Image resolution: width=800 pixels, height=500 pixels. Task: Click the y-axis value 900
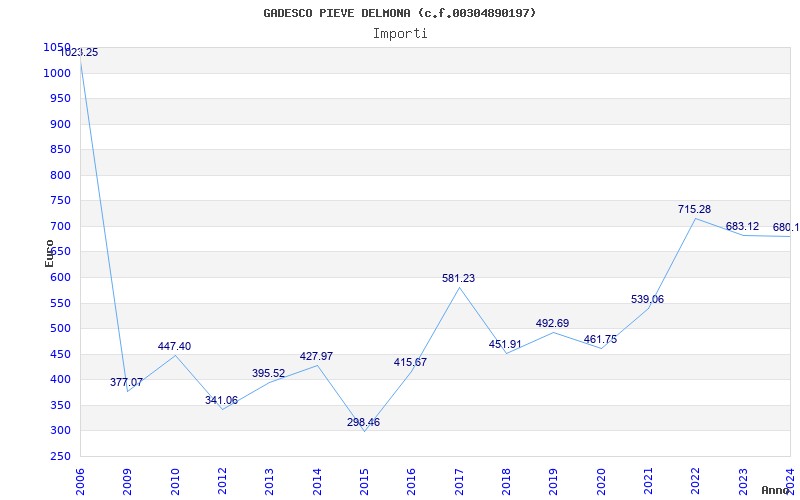point(60,124)
